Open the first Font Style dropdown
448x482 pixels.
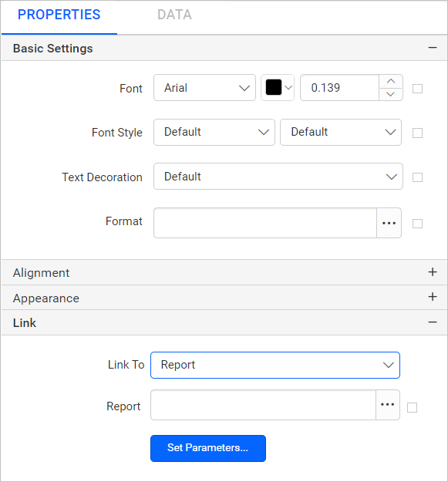tap(214, 132)
